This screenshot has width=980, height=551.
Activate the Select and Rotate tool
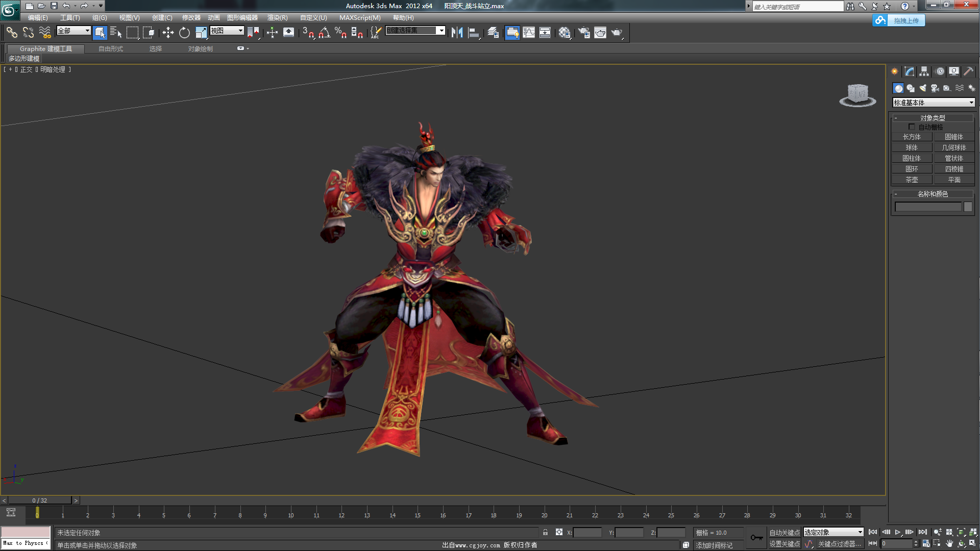pos(184,33)
